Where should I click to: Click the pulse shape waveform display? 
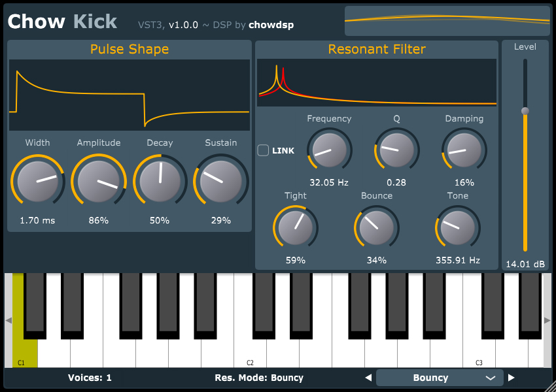130,95
